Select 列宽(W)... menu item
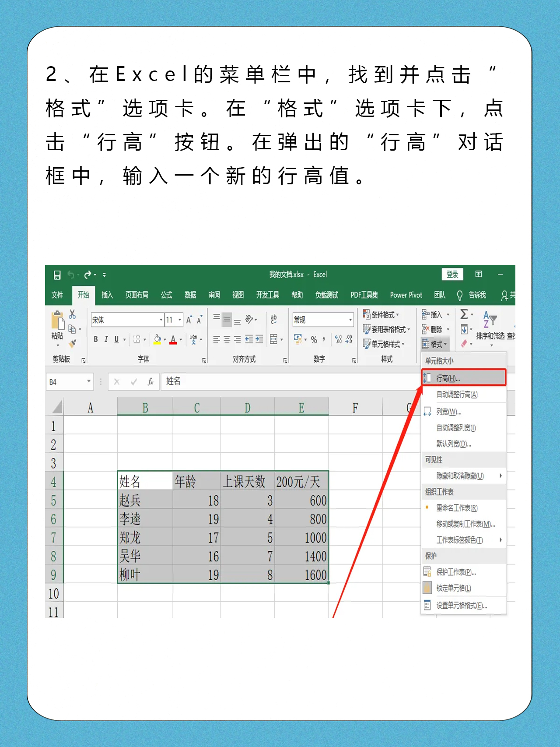This screenshot has width=560, height=747. coord(464,412)
